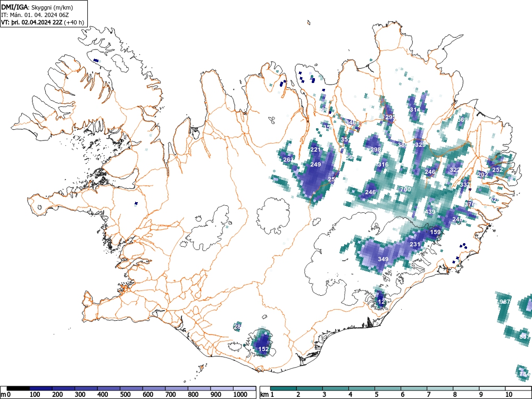Pick the pale swatch between 8 and 9 km

click(x=466, y=388)
